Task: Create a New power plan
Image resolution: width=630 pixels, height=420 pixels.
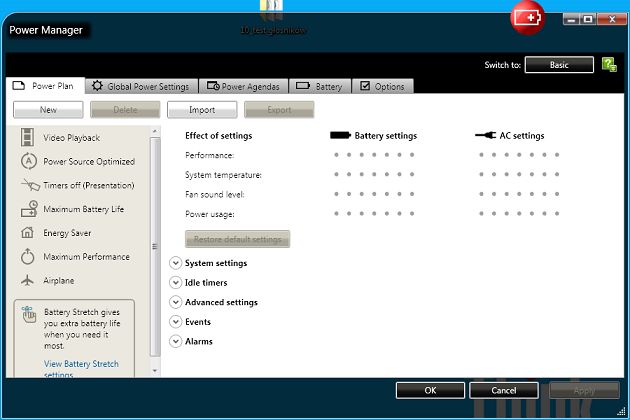Action: pos(48,110)
